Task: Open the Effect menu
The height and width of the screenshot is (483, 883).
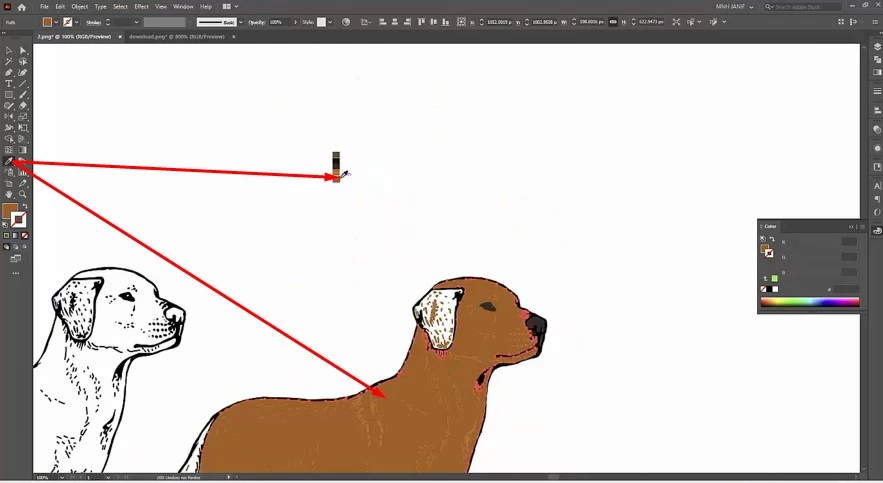Action: click(141, 7)
